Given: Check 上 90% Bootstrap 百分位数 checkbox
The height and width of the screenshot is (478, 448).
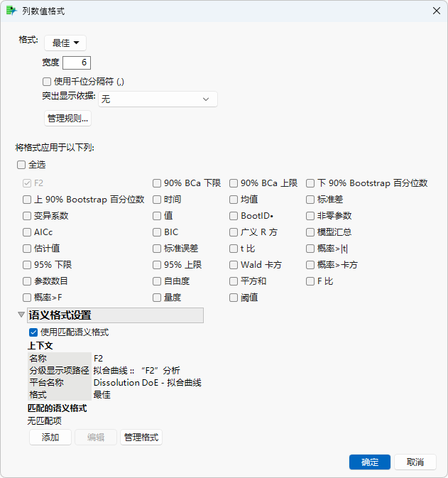Looking at the screenshot, I should click(27, 200).
